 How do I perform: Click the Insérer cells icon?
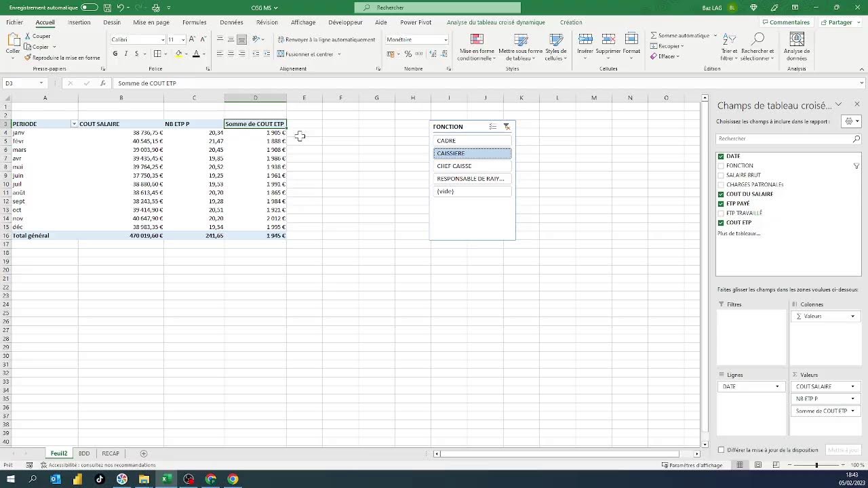click(585, 40)
